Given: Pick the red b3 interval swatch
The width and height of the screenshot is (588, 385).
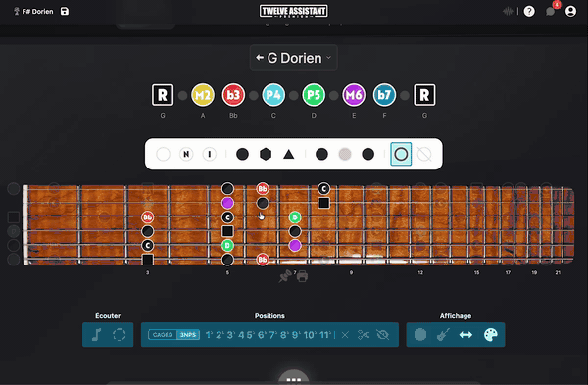Looking at the screenshot, I should tap(233, 95).
